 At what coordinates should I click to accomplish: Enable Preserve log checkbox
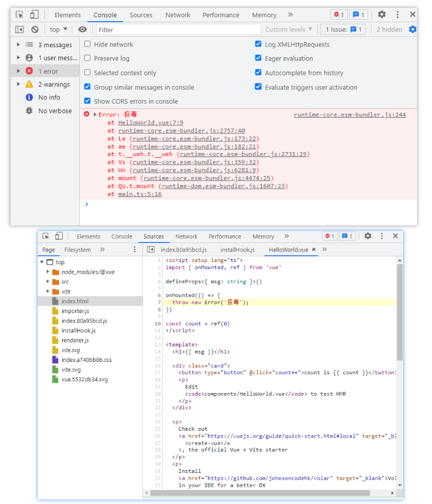(x=88, y=58)
